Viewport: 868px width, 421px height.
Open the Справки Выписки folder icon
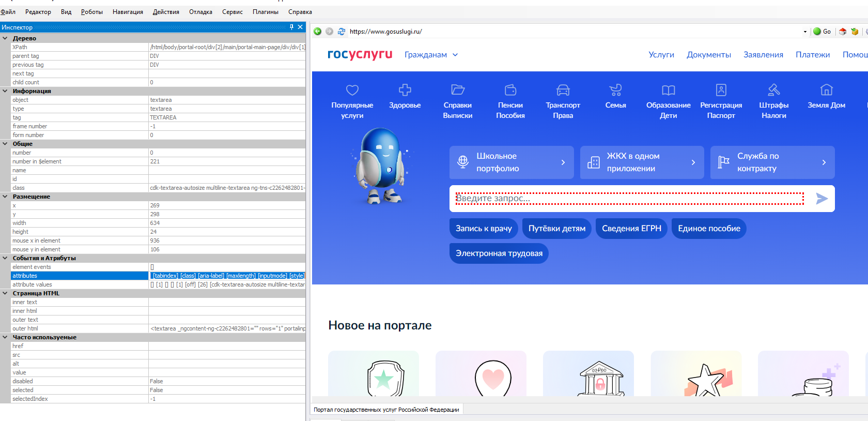coord(458,90)
